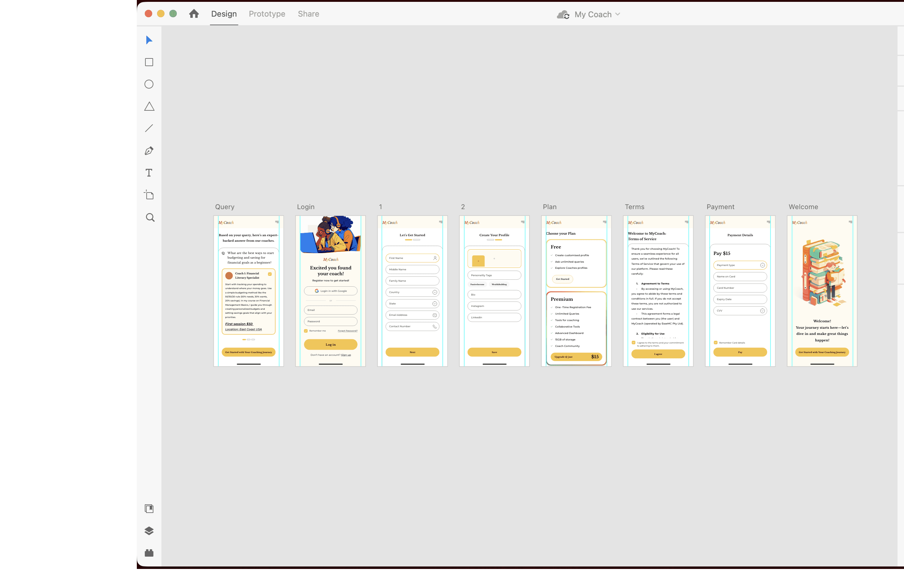Open the Layers panel
Viewport: 904px width, 588px height.
[x=149, y=530]
